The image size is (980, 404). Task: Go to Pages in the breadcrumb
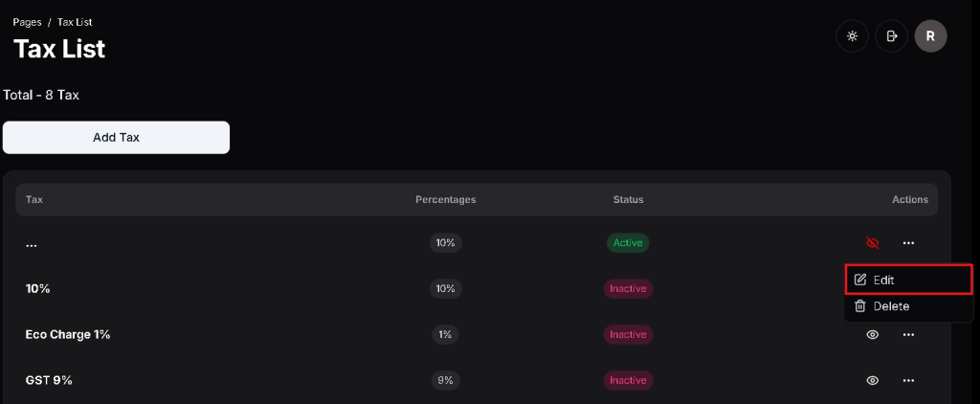point(27,21)
